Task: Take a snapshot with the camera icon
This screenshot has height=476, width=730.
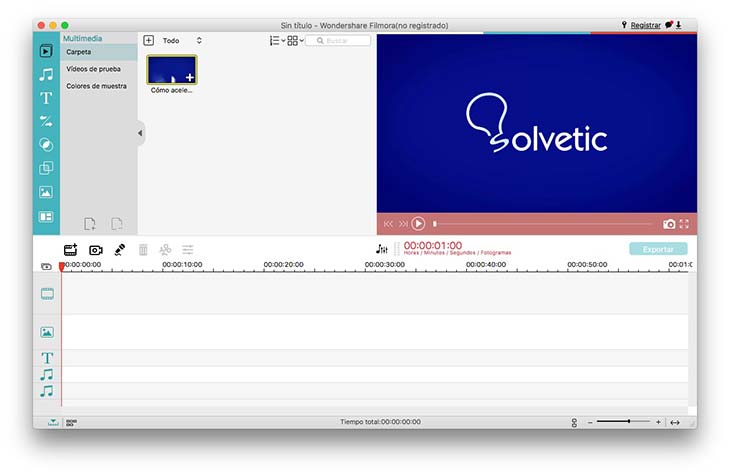Action: [669, 224]
